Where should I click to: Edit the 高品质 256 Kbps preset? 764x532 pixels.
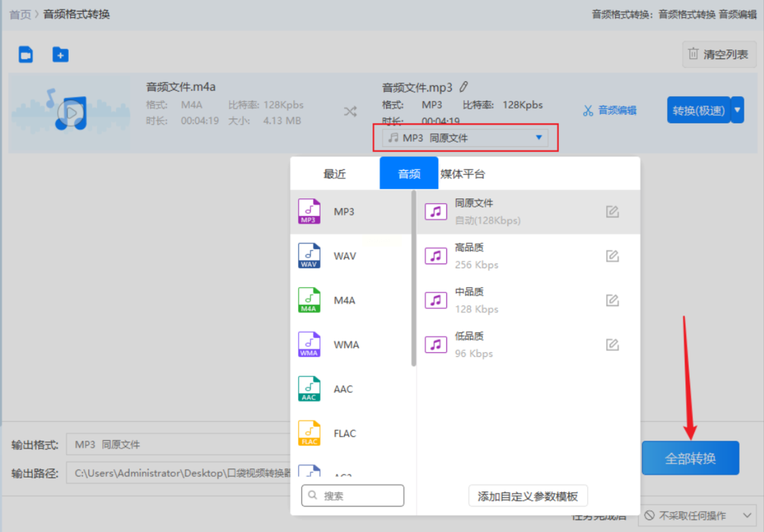click(x=612, y=256)
